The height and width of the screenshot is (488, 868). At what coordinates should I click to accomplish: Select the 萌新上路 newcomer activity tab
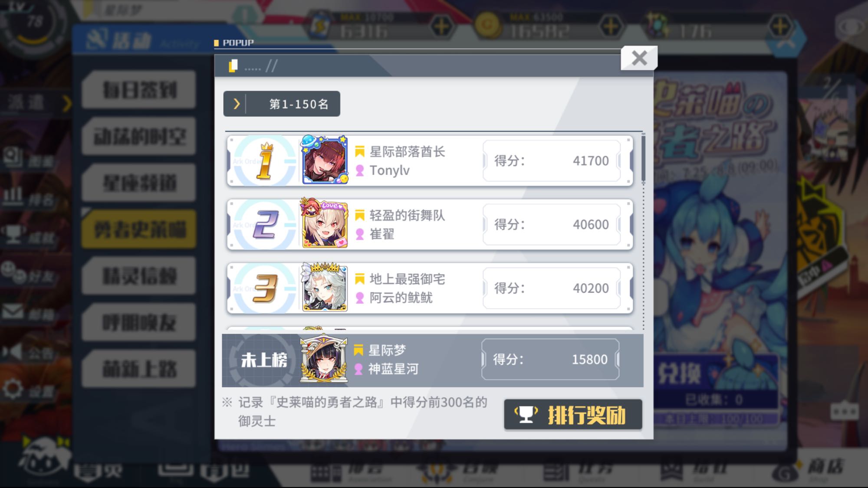click(x=139, y=369)
